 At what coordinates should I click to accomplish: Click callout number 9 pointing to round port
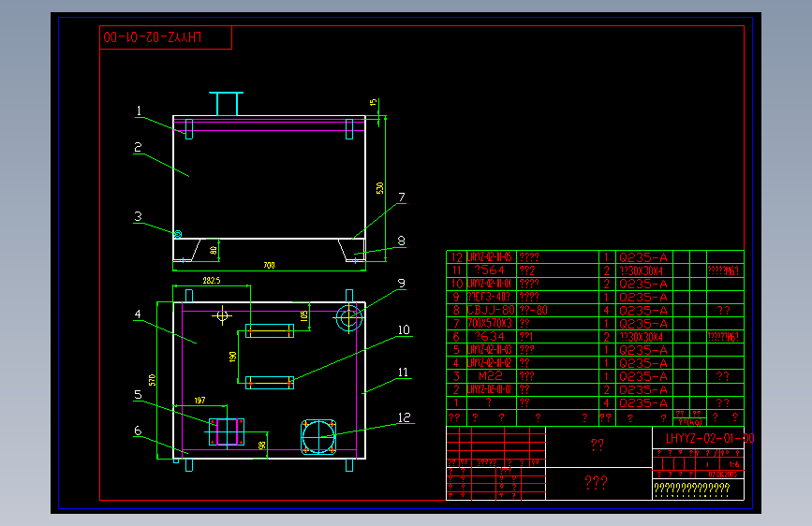pyautogui.click(x=402, y=284)
